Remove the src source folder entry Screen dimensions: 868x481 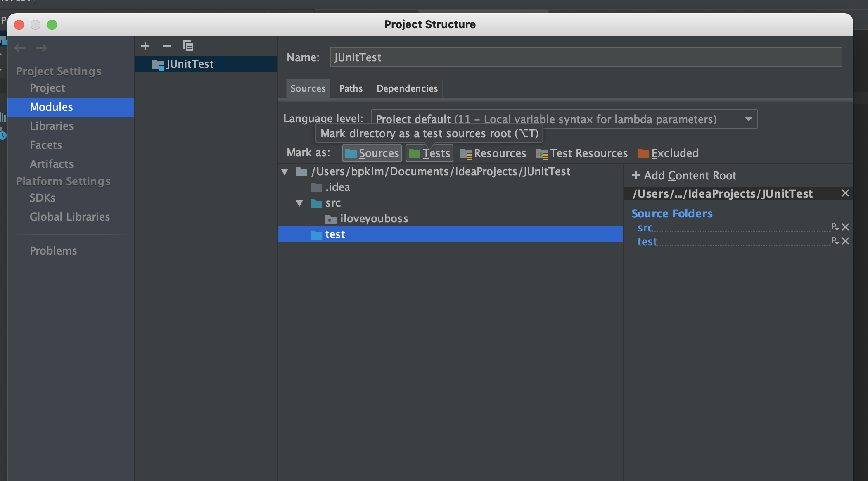(846, 227)
